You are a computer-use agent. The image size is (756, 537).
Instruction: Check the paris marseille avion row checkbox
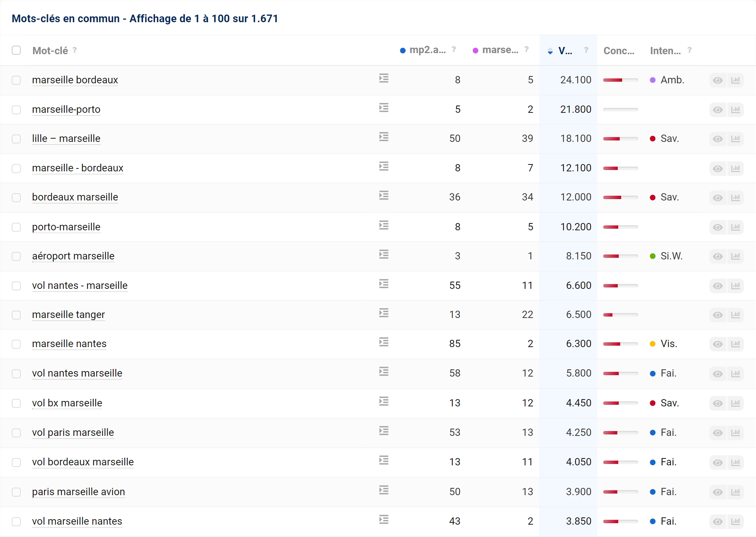tap(16, 492)
